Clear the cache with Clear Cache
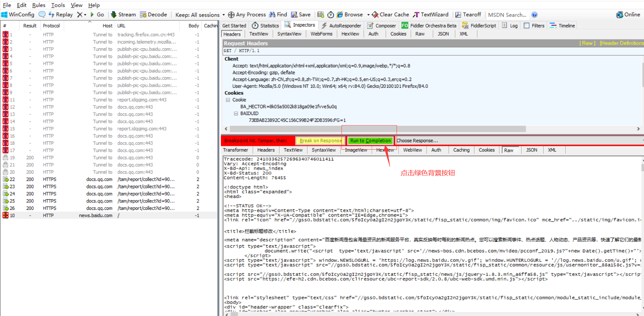Image resolution: width=644 pixels, height=316 pixels. coord(390,15)
